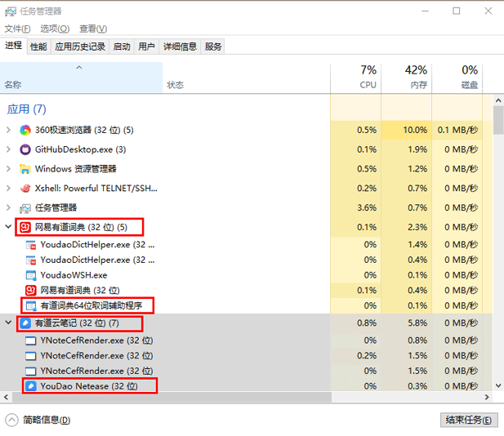Viewport: 504px width, 436px height.
Task: Click the 网易有道词典 (32 位) (5) group icon
Action: pos(25,227)
